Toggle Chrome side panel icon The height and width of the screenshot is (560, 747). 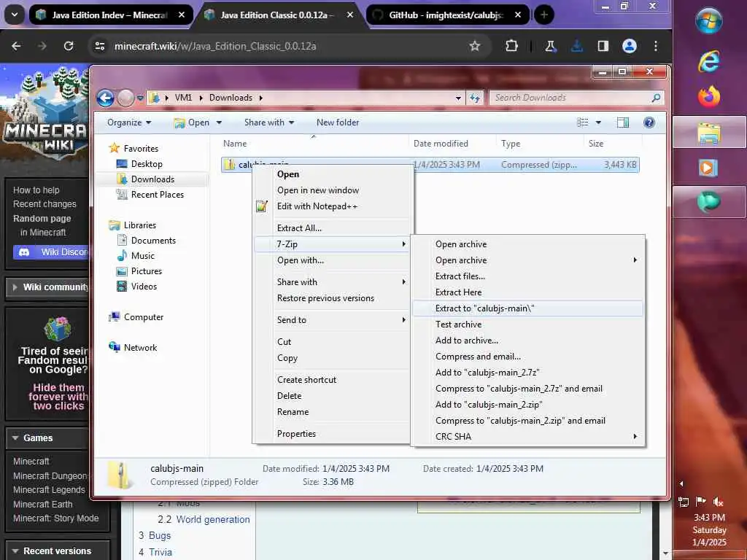(x=603, y=46)
